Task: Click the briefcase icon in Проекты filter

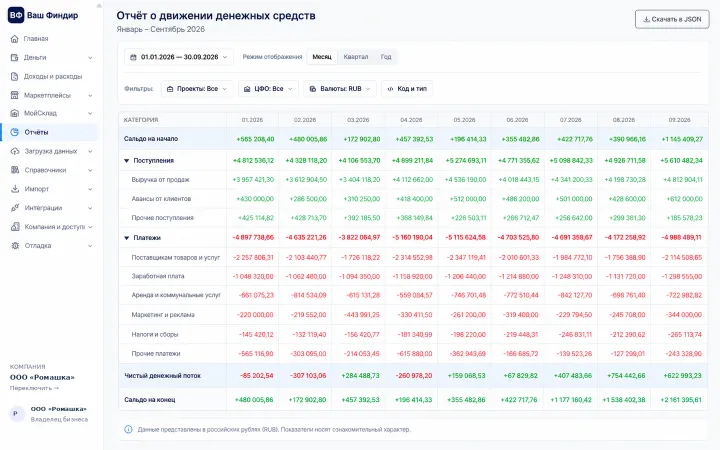Action: tap(170, 89)
